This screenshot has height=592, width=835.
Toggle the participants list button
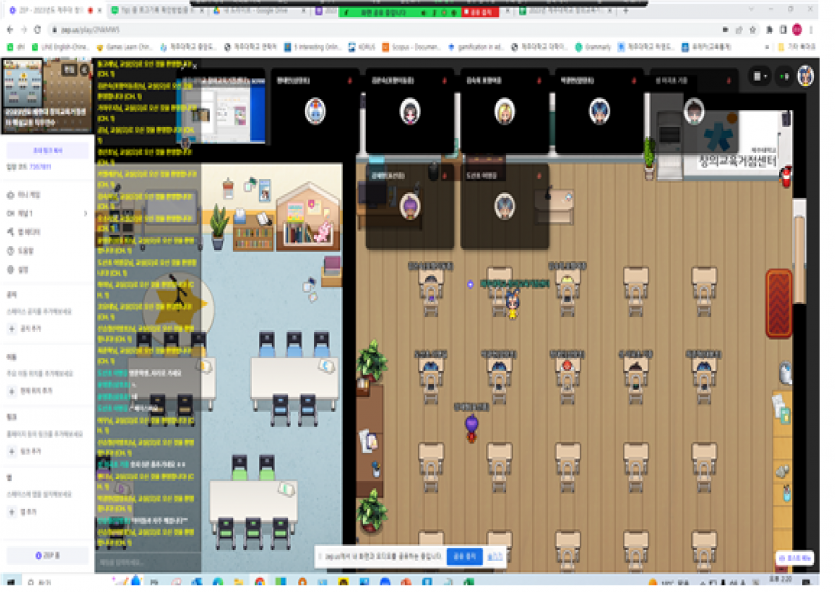click(x=784, y=77)
